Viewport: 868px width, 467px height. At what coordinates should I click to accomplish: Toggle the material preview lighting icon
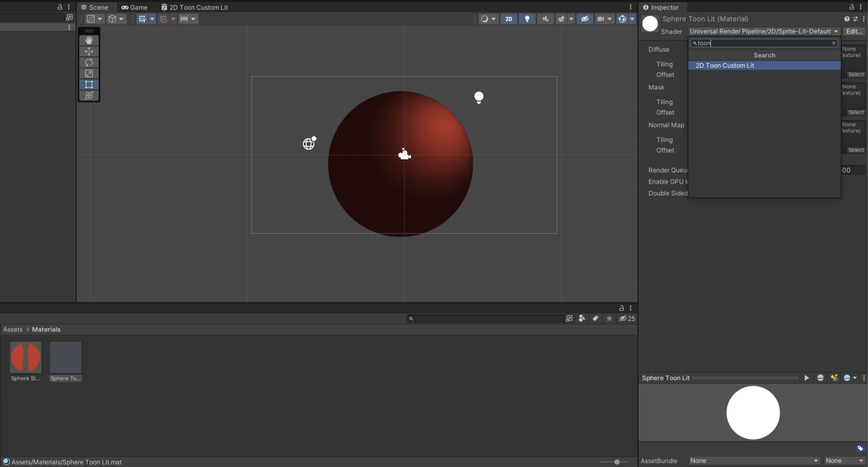[x=834, y=378]
